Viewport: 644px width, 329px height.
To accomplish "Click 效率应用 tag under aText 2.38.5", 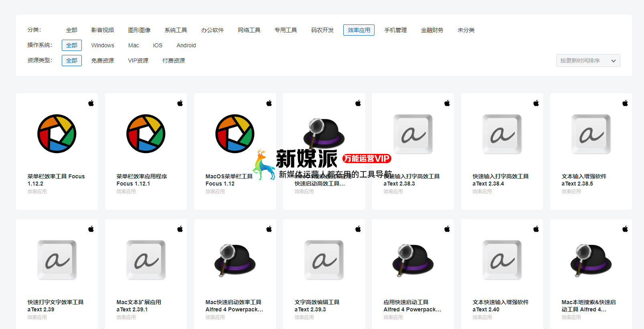I will point(571,192).
